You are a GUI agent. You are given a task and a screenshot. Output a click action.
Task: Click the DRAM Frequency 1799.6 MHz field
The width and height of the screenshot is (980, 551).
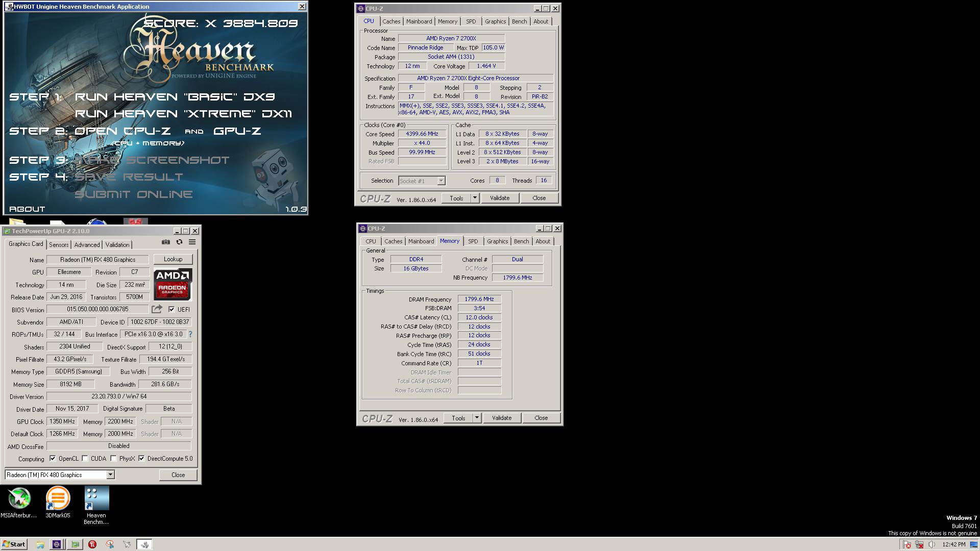pyautogui.click(x=479, y=299)
